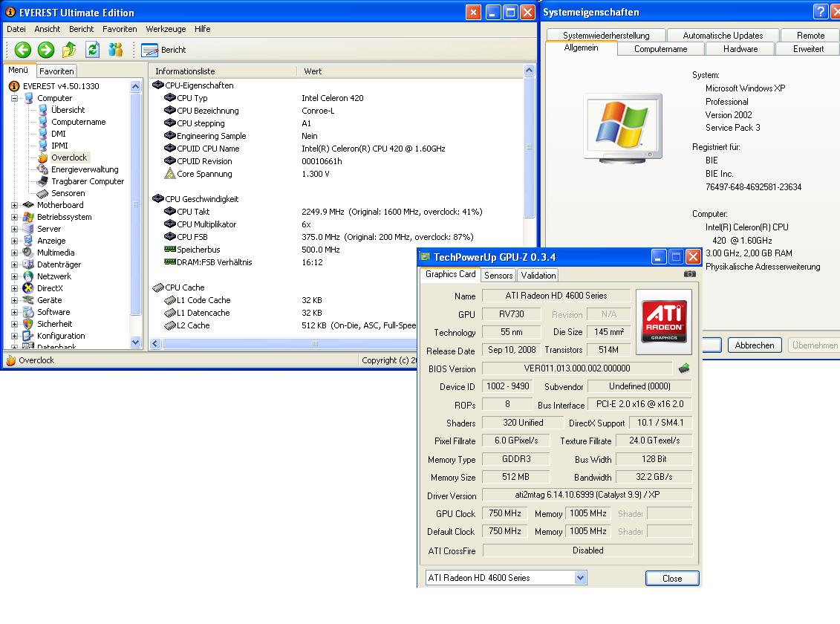
Task: Click the Konfiguration icon in tree
Action: (28, 336)
